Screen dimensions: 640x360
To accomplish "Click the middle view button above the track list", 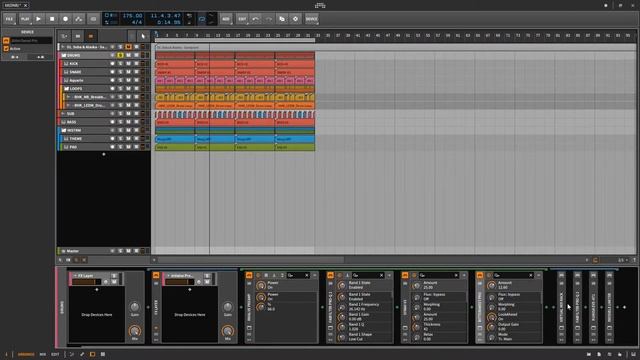I will (78, 36).
